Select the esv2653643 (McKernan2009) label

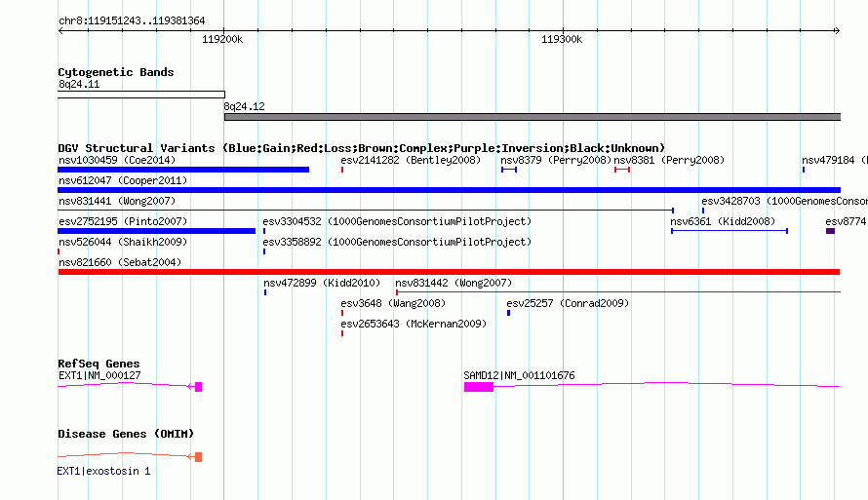[414, 324]
